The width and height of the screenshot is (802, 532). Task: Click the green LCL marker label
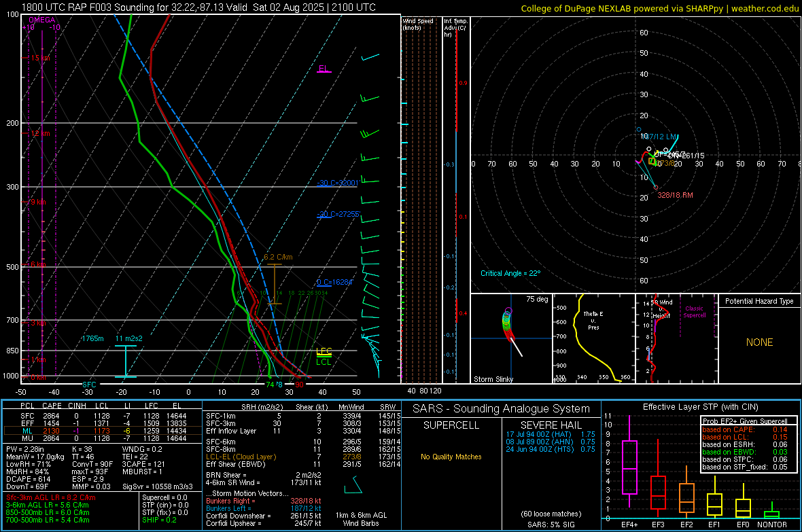[x=324, y=362]
